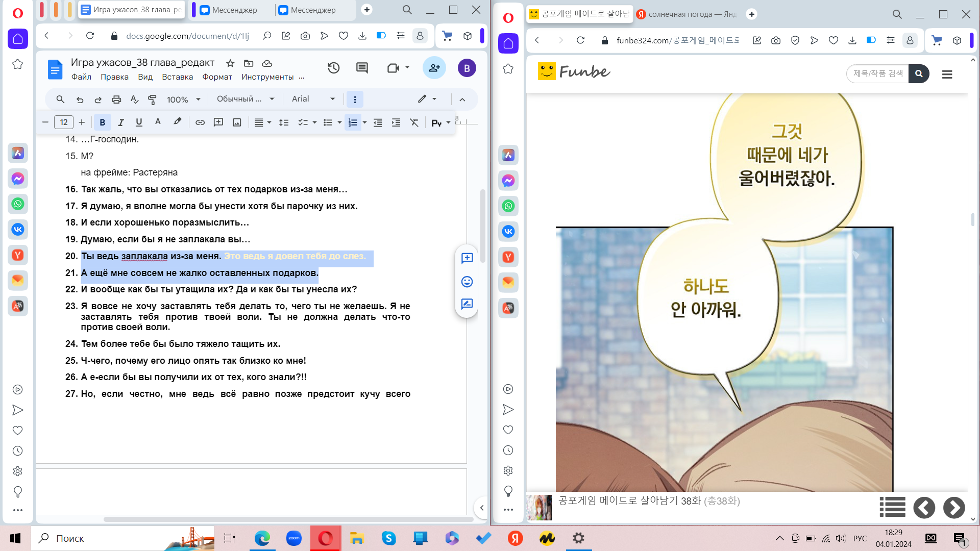
Task: Open Windows Start menu
Action: (x=15, y=538)
